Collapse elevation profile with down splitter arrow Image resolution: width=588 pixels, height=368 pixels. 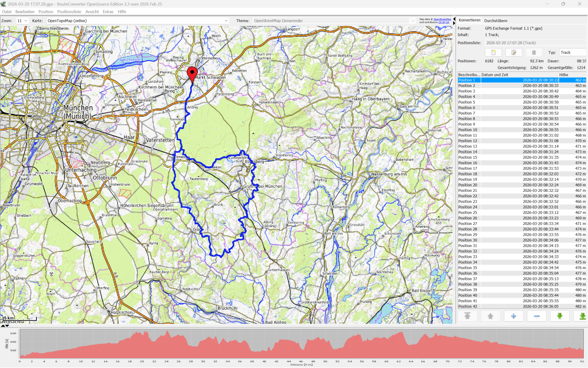click(7, 326)
